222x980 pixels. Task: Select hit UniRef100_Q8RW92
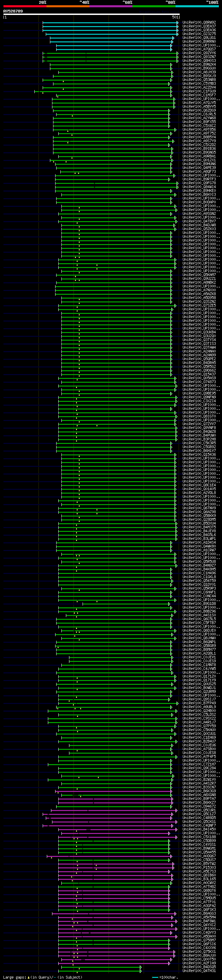tap(199, 23)
